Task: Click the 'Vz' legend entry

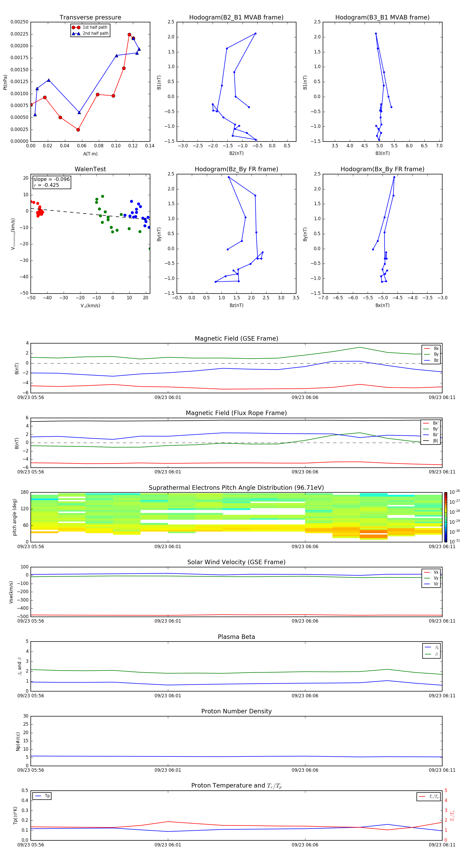Action: pos(431,584)
